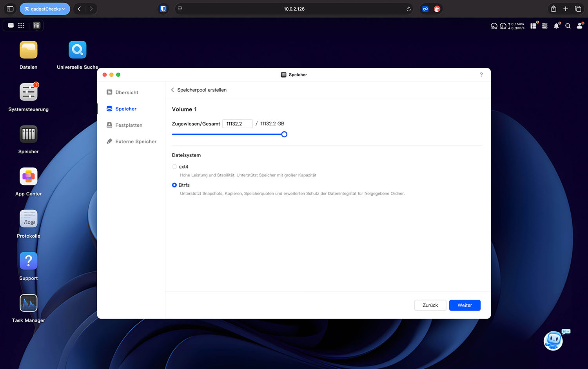Launch Task Manager from desktop
This screenshot has height=369, width=588.
(29, 303)
